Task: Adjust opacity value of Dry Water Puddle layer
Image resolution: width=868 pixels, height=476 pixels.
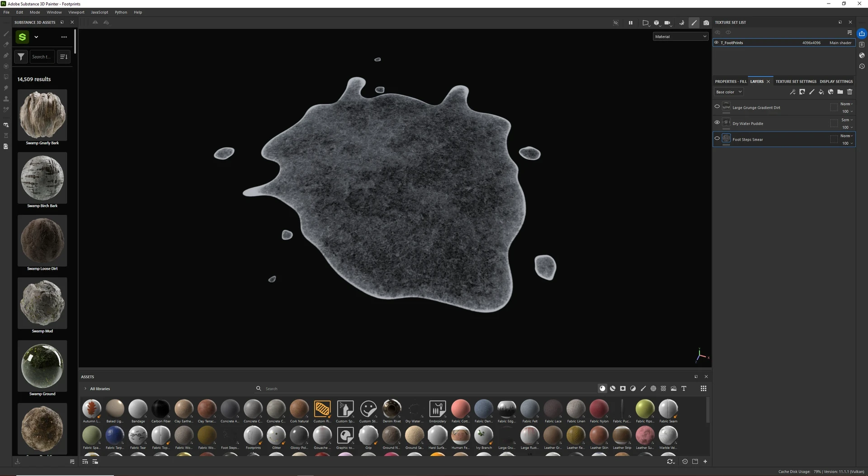Action: point(847,127)
